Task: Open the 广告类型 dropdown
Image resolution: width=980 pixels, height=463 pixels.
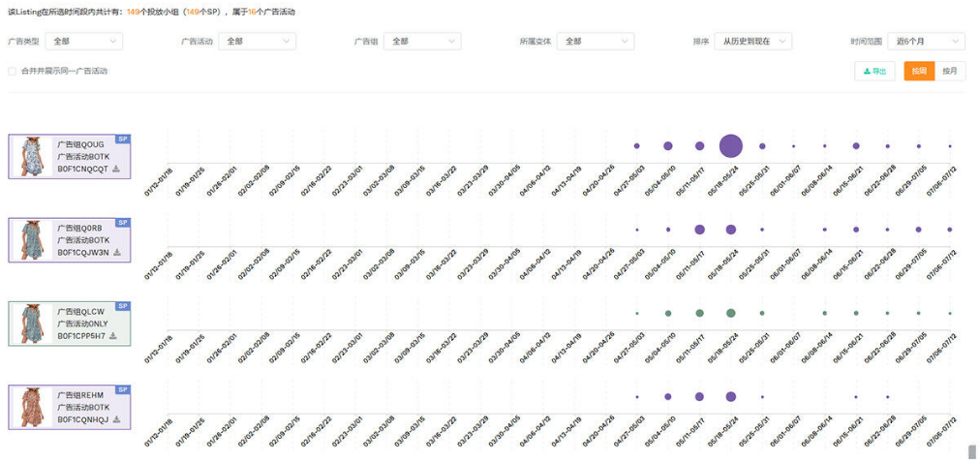Action: point(84,42)
